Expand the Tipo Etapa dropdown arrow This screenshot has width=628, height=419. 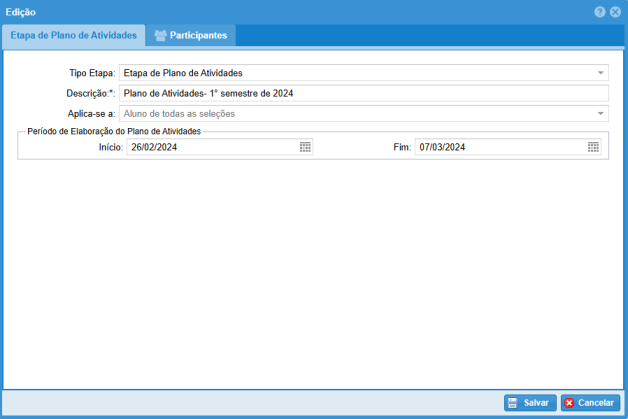point(601,73)
